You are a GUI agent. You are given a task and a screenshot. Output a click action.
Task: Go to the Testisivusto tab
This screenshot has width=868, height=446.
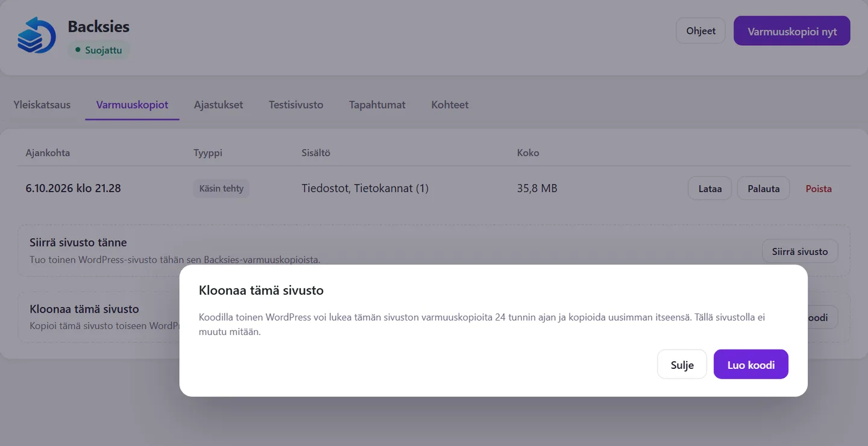pyautogui.click(x=296, y=105)
